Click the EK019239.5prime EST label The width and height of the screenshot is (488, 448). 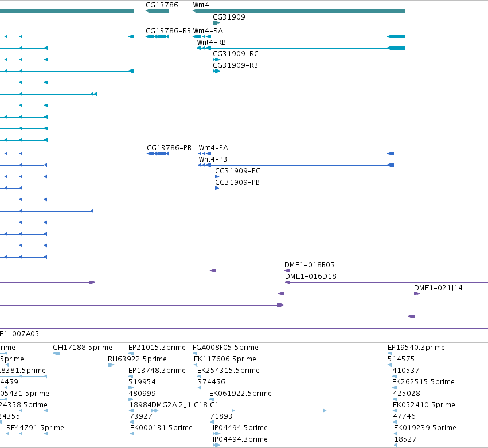[x=425, y=428]
